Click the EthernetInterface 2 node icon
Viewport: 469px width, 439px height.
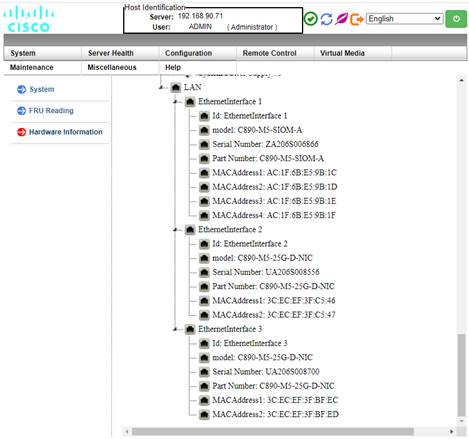coord(190,230)
